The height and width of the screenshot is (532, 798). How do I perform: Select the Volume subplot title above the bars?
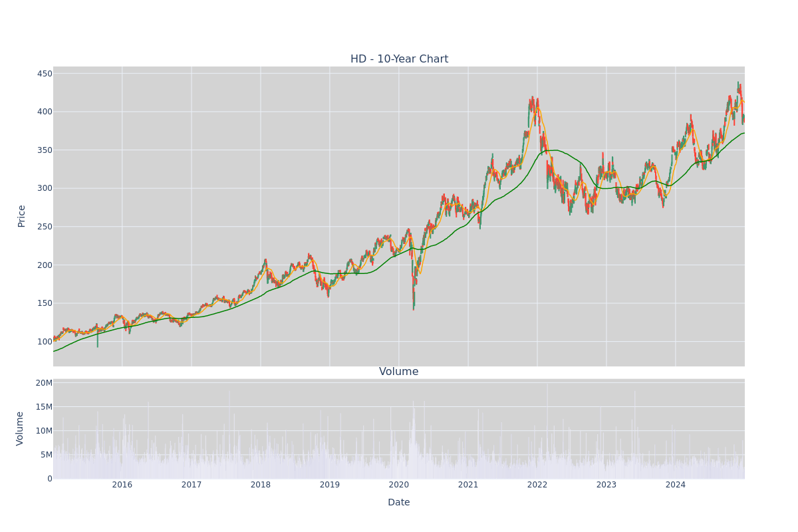point(399,372)
